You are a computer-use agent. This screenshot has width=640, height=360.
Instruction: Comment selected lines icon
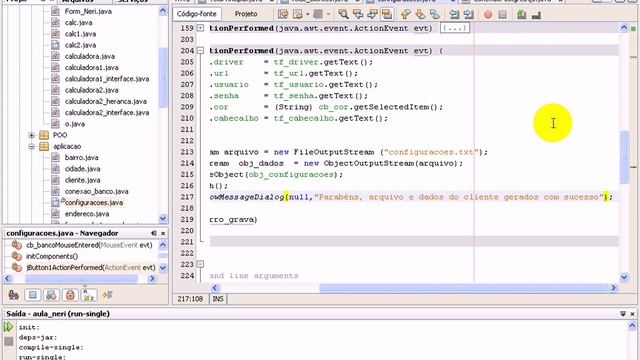[521, 14]
